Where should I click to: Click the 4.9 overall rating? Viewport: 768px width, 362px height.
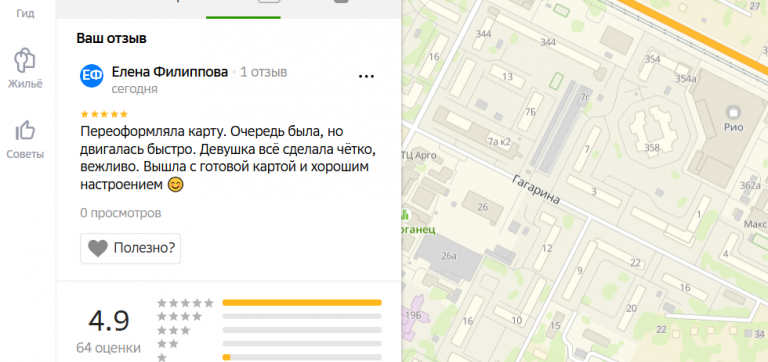(x=109, y=321)
